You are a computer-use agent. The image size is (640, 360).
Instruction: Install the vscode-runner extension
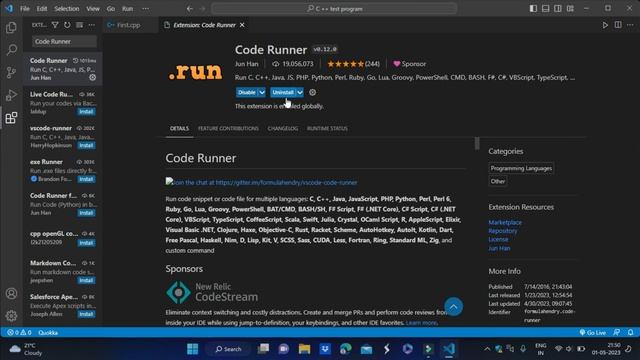[x=86, y=145]
